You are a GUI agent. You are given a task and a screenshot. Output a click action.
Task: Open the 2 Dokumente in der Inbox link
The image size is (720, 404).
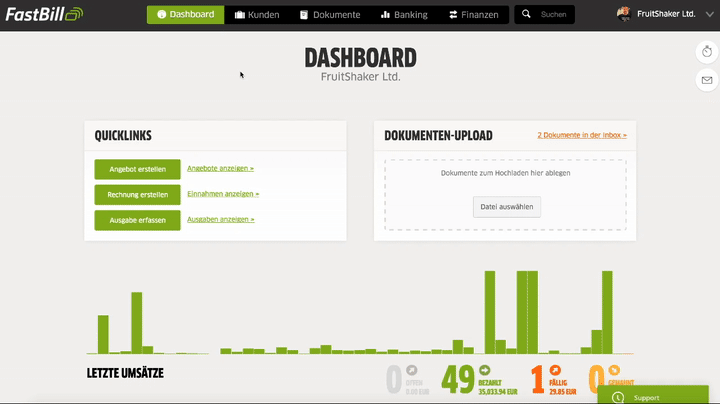click(x=581, y=135)
